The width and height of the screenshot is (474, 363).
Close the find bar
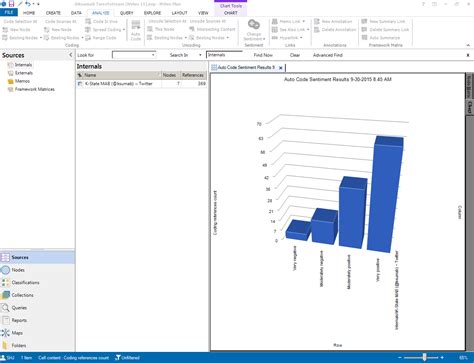[x=468, y=55]
